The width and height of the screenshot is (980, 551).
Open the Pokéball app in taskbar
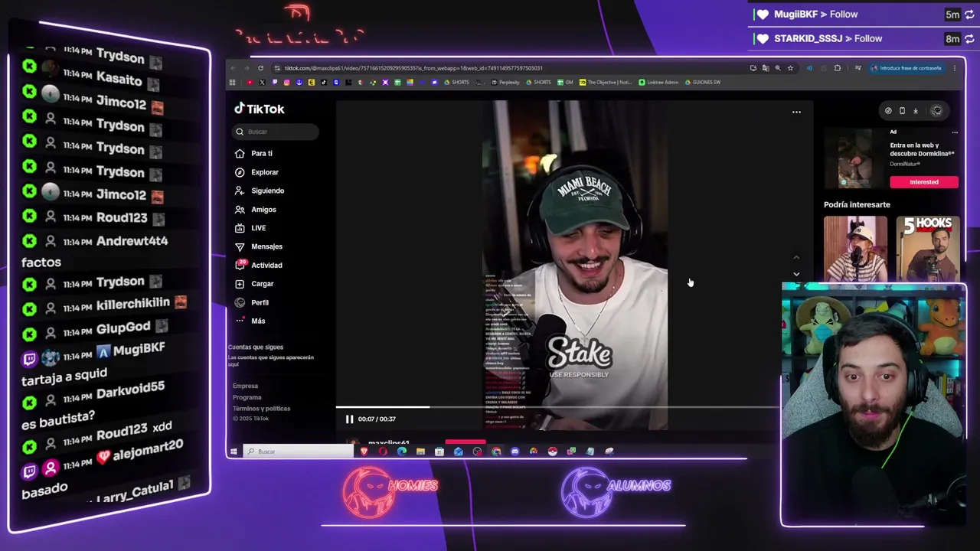[552, 452]
